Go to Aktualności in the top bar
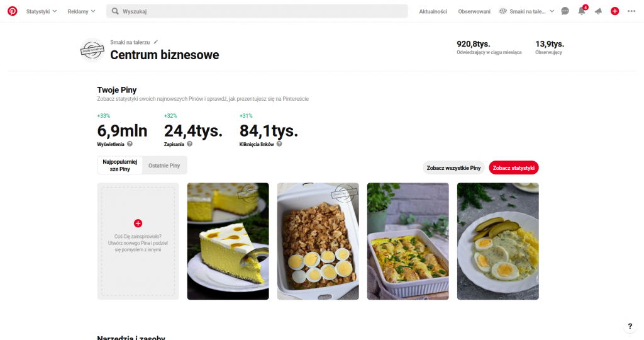The width and height of the screenshot is (644, 340). point(433,11)
